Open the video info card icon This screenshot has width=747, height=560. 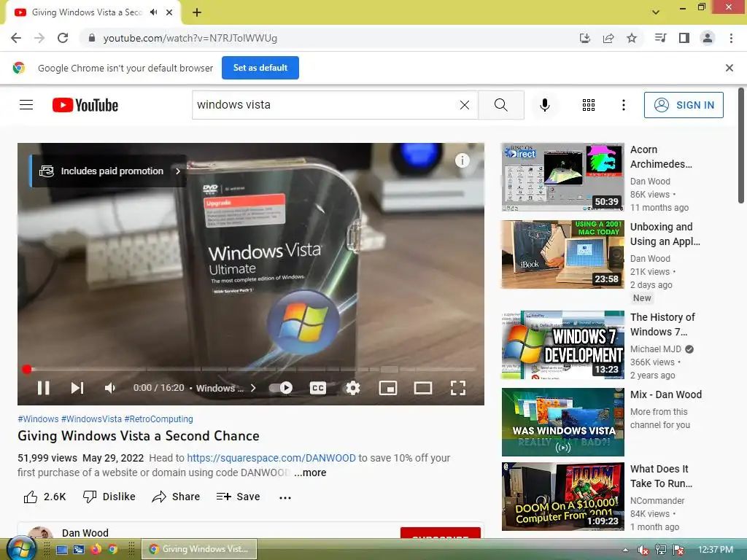coord(462,160)
